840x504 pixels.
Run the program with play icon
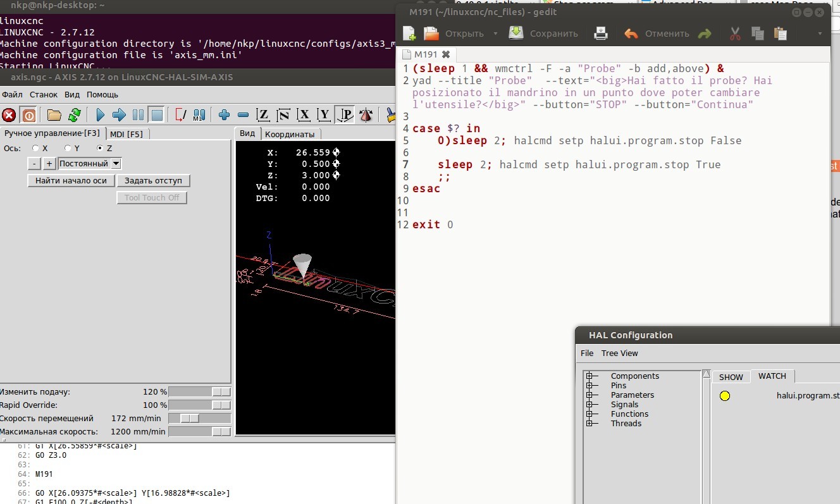pyautogui.click(x=100, y=115)
